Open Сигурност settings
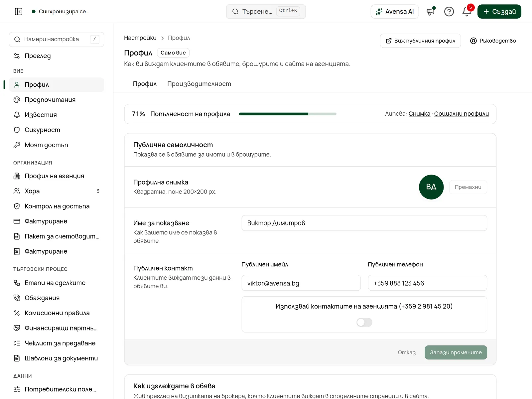Screen dimensions: 532x399 coord(57,130)
